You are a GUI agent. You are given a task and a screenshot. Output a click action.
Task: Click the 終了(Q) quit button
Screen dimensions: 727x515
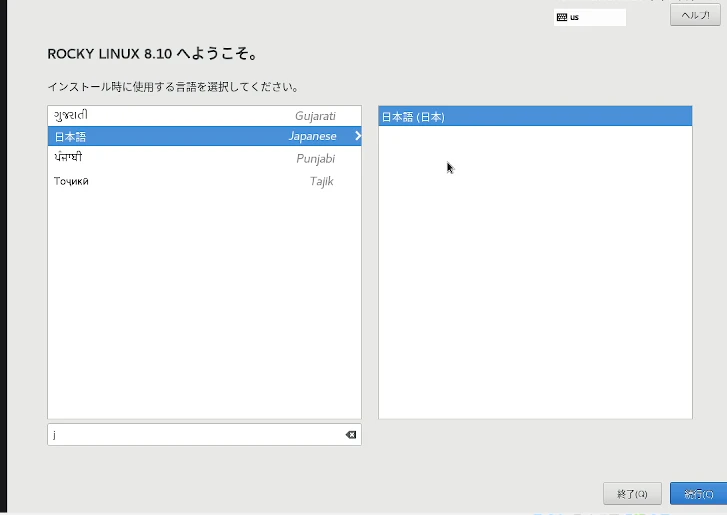[x=632, y=494]
